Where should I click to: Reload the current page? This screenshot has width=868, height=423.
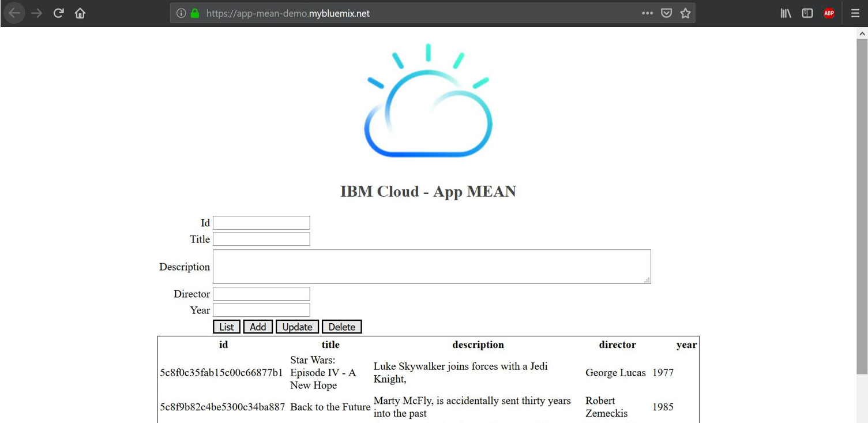click(58, 13)
